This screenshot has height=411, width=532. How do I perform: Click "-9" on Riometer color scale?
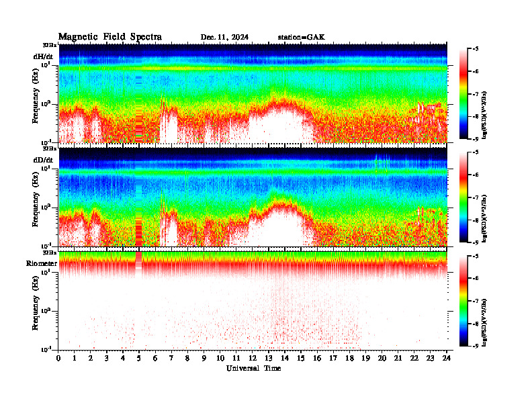[x=476, y=346]
